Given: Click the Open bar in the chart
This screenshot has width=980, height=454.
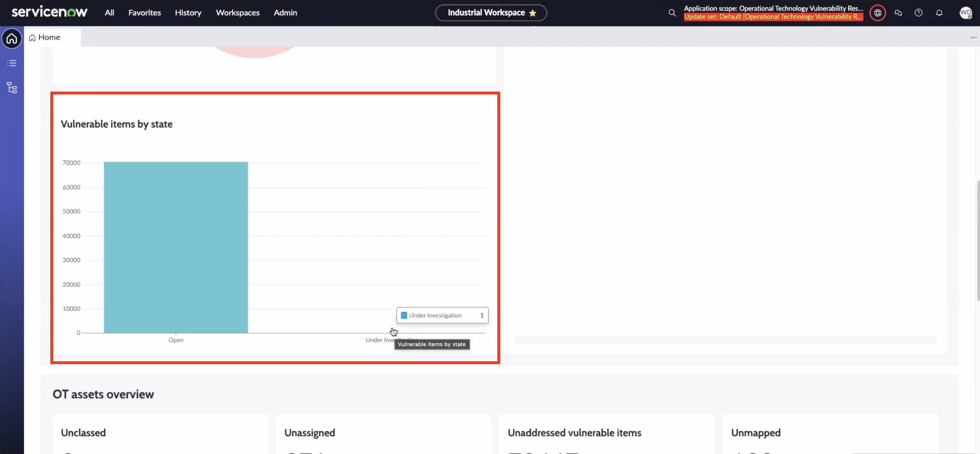Looking at the screenshot, I should [x=175, y=247].
